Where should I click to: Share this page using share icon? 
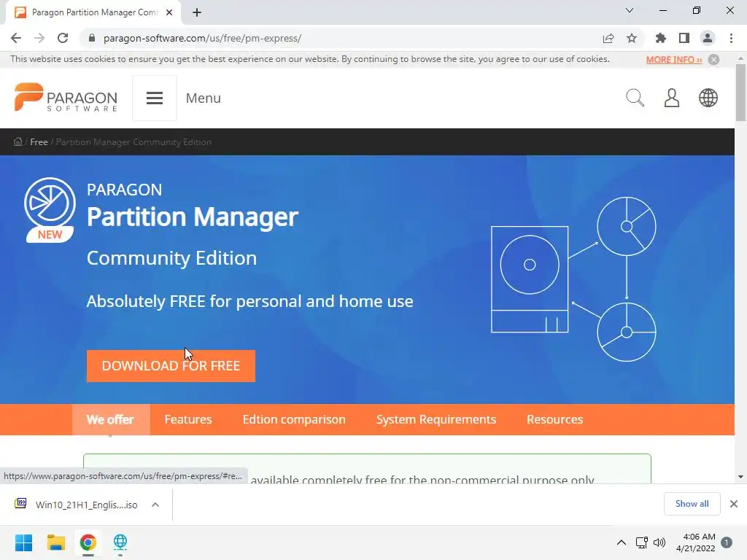tap(608, 38)
